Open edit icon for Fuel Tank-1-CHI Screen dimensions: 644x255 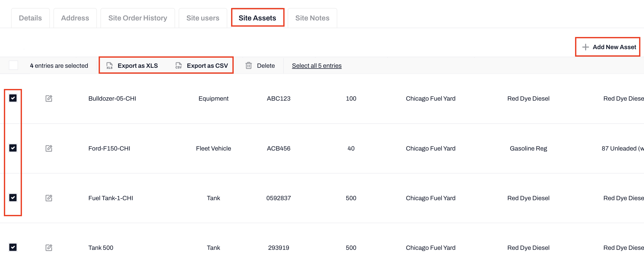(x=49, y=198)
